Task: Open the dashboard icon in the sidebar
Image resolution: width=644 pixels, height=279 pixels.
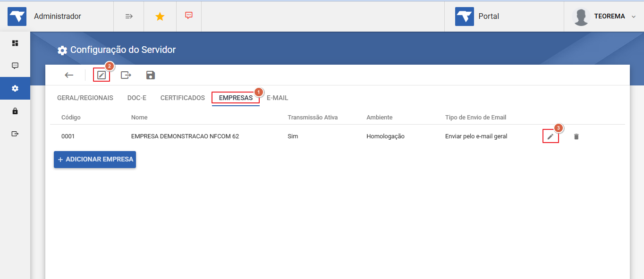Action: coord(15,43)
